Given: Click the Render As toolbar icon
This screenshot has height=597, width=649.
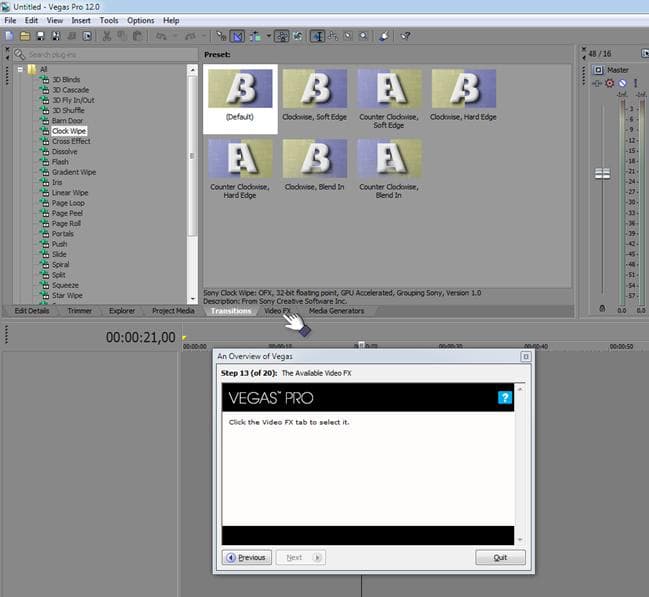Looking at the screenshot, I should pyautogui.click(x=71, y=36).
